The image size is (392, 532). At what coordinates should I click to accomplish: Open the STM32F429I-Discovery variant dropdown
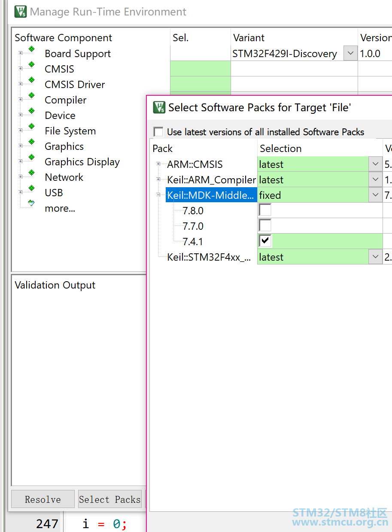[x=350, y=54]
